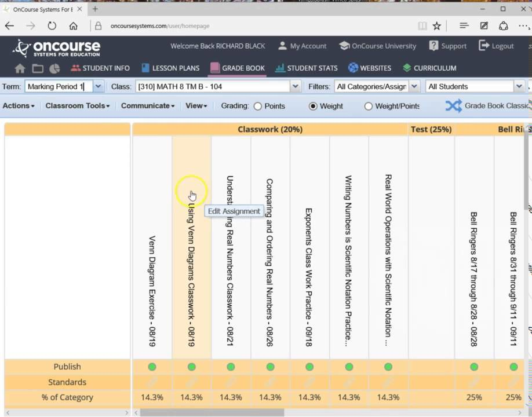The height and width of the screenshot is (417, 532).
Task: Expand the Class dropdown showing MATH 8 TM B
Action: pyautogui.click(x=295, y=86)
